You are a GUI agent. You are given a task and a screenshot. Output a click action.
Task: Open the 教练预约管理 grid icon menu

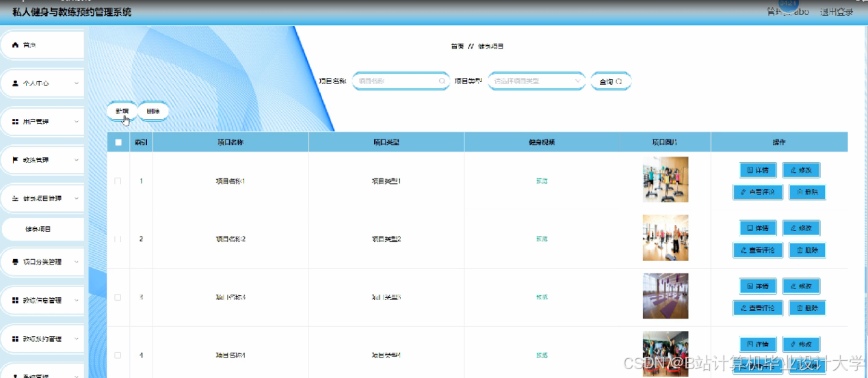coord(15,338)
